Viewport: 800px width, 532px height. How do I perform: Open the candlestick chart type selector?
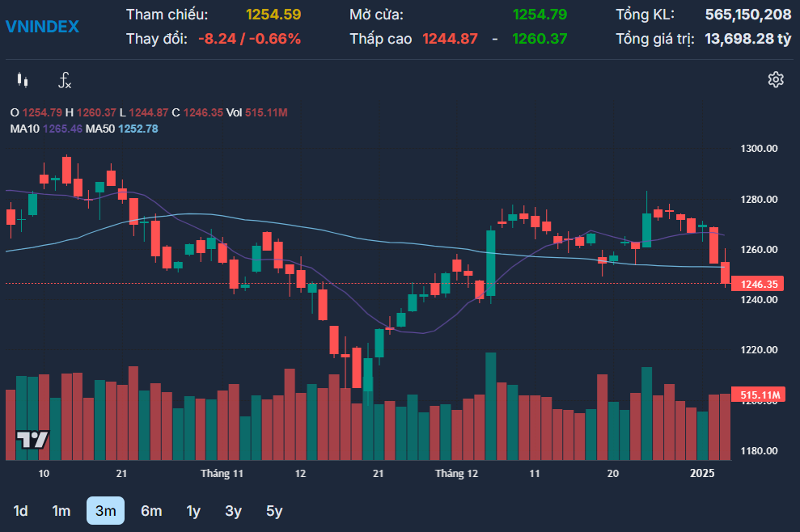pos(23,80)
